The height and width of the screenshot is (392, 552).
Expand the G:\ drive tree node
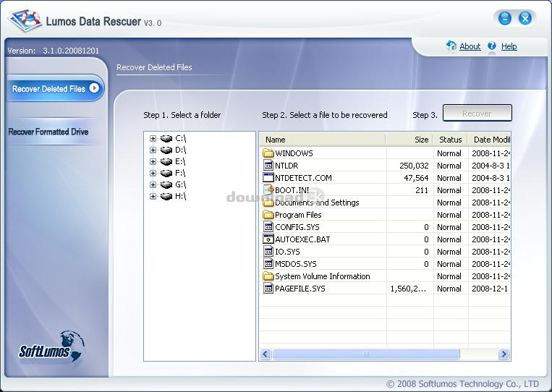click(x=153, y=184)
